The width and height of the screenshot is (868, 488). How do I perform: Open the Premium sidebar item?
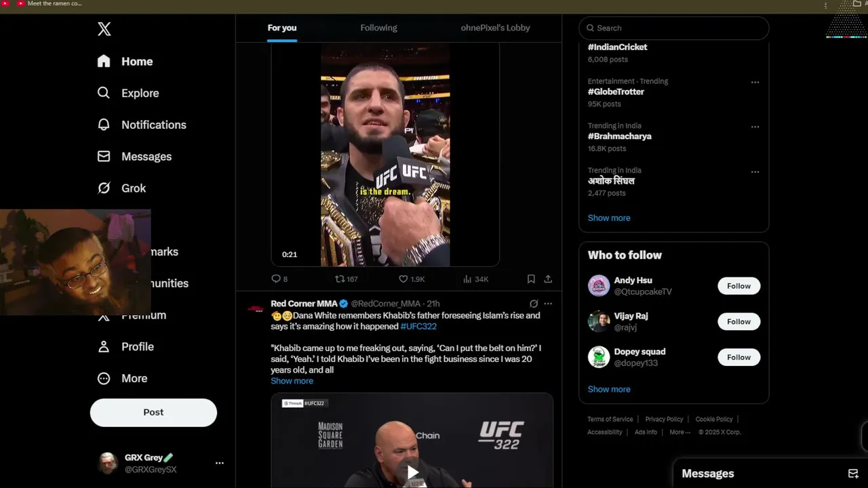tap(132, 315)
